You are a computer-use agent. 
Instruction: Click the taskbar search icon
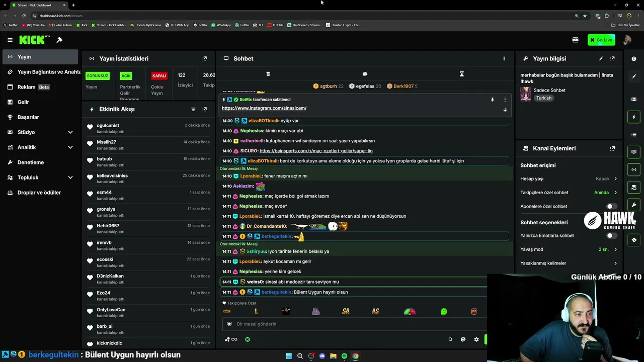300,356
